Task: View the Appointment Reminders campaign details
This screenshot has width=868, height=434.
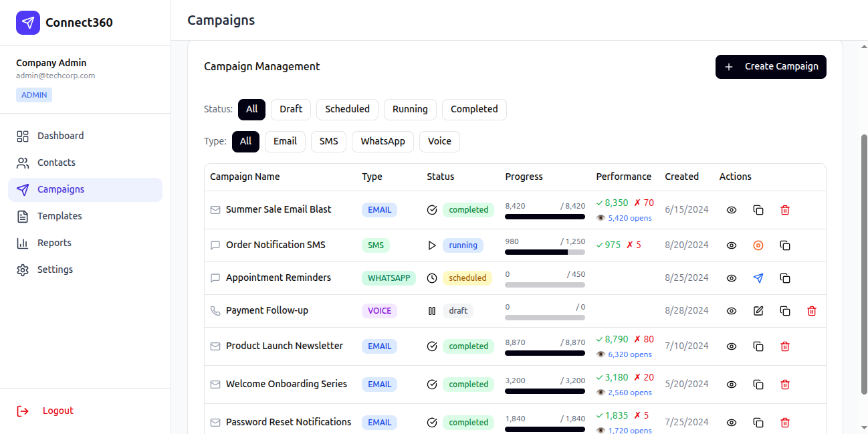Action: point(732,278)
